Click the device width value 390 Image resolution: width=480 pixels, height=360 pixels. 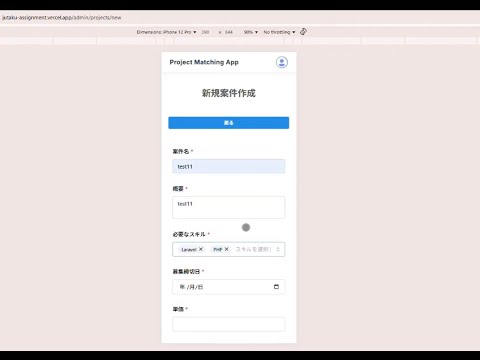point(205,32)
